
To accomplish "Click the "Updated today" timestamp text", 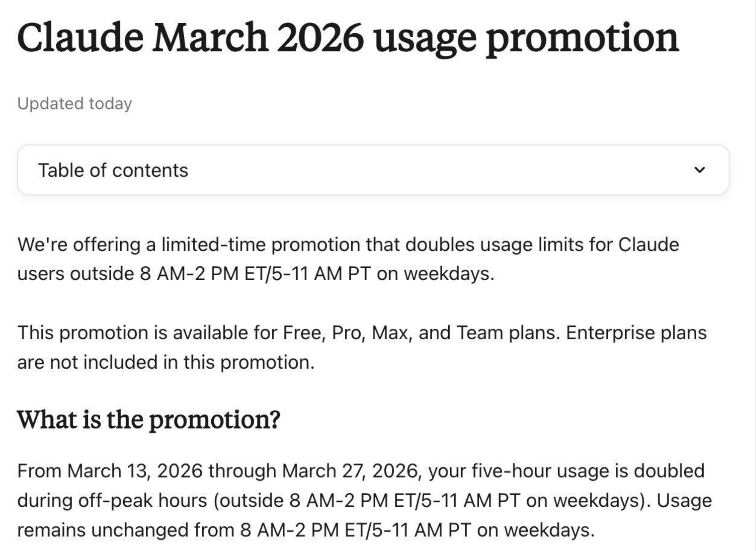I will (74, 104).
